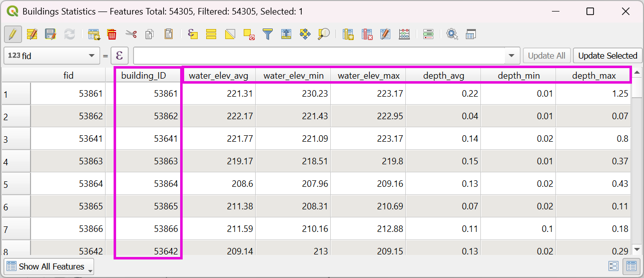Click the Invert selection icon
This screenshot has width=644, height=278.
230,34
